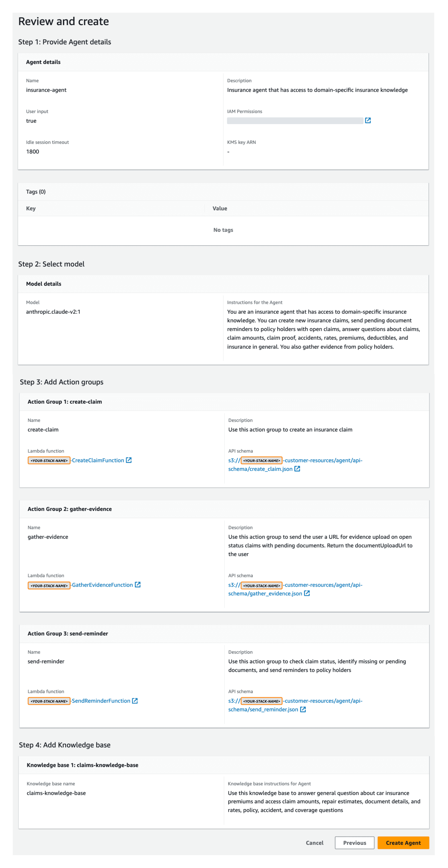
Task: Select the agent name 'insurance-agent'
Action: (46, 90)
